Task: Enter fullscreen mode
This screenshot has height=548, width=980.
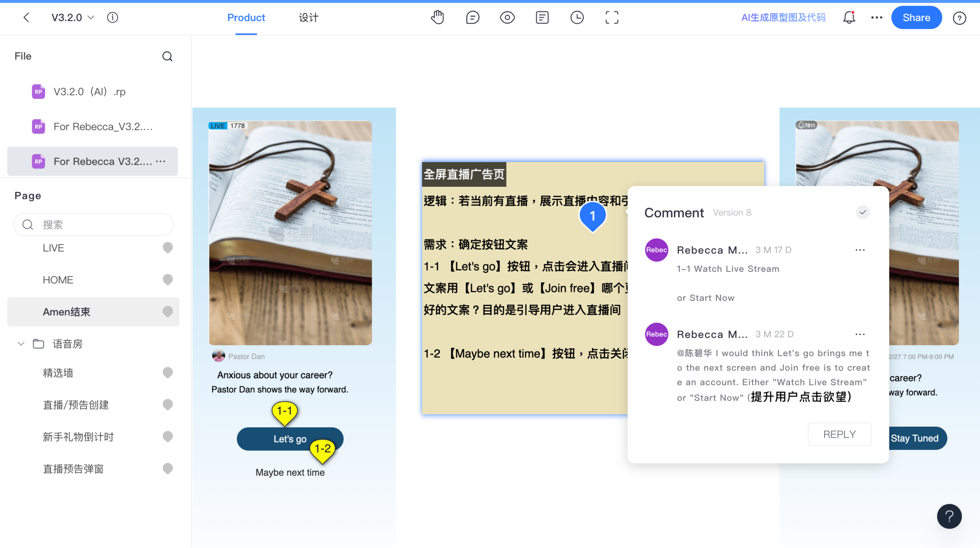Action: pyautogui.click(x=612, y=18)
